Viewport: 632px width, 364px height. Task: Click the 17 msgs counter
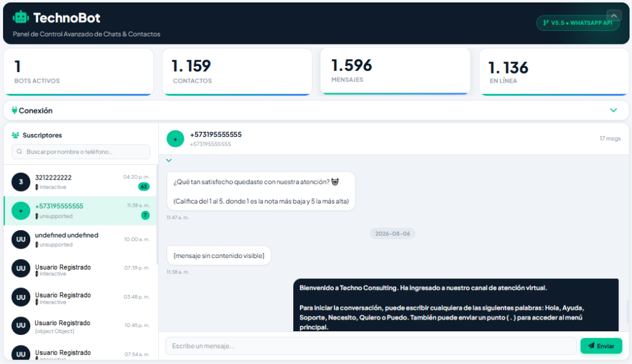[610, 138]
